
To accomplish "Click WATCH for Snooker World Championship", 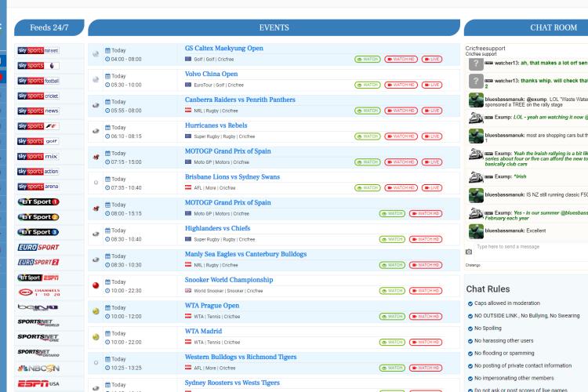I will (392, 291).
